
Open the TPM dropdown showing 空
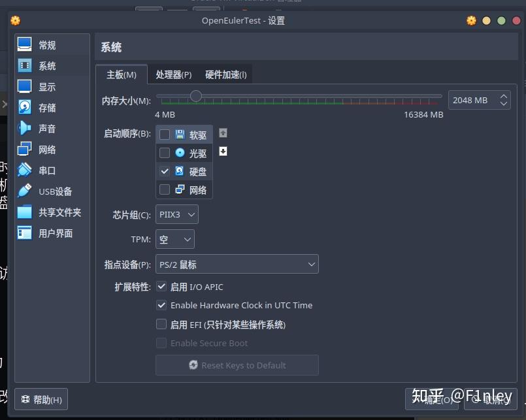pos(174,239)
